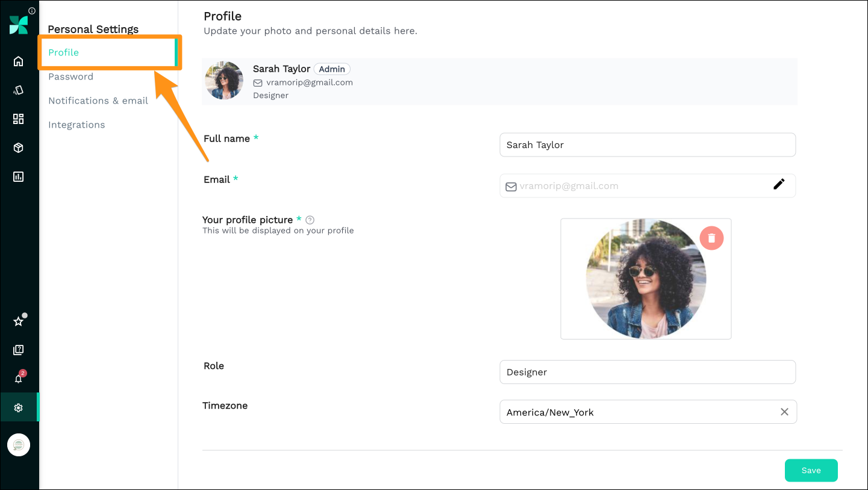Open the dashboard grid icon in sidebar
The height and width of the screenshot is (490, 868).
[19, 119]
